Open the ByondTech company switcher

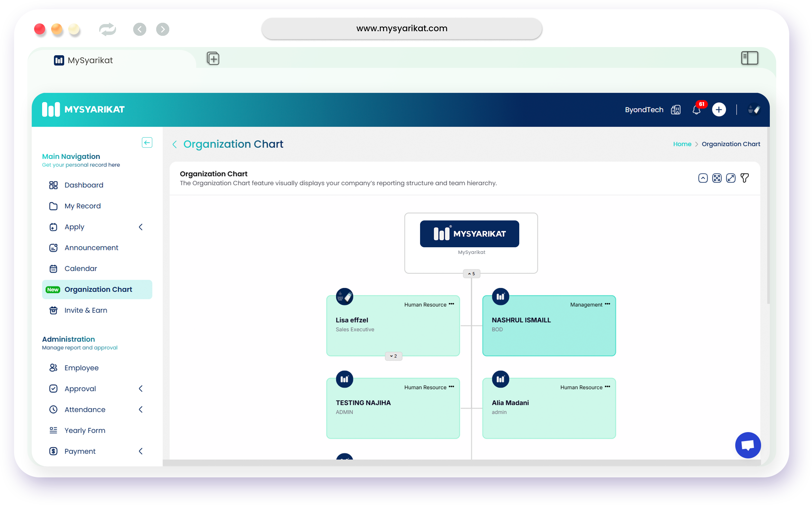644,110
